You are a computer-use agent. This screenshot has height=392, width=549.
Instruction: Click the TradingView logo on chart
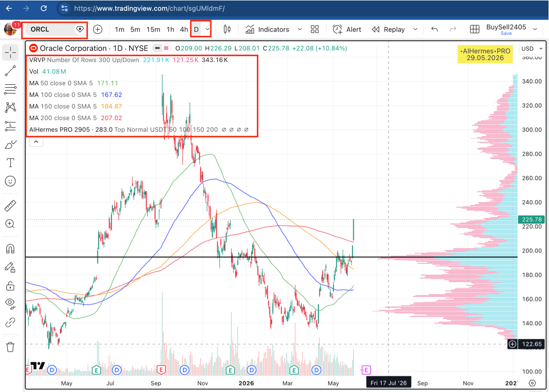point(38,366)
